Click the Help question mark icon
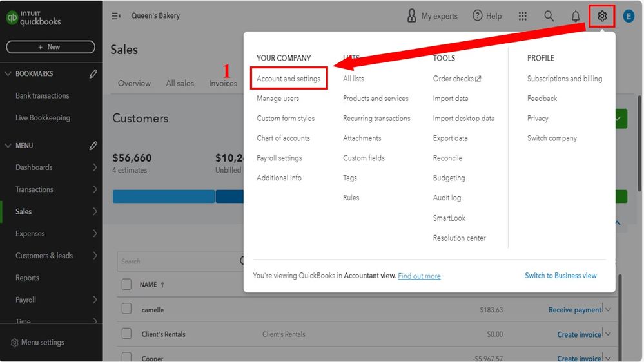The height and width of the screenshot is (362, 644). tap(477, 15)
